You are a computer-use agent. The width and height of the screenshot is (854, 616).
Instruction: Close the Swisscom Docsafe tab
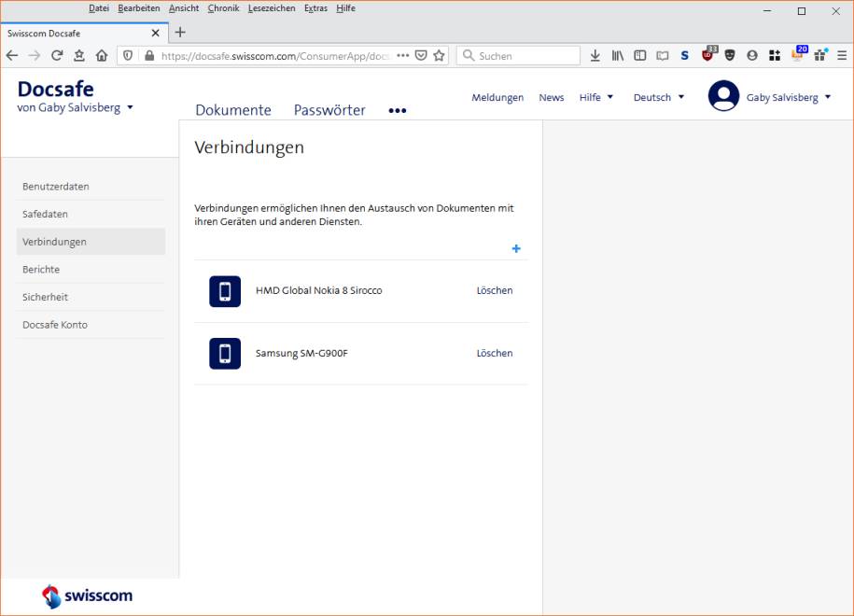155,34
